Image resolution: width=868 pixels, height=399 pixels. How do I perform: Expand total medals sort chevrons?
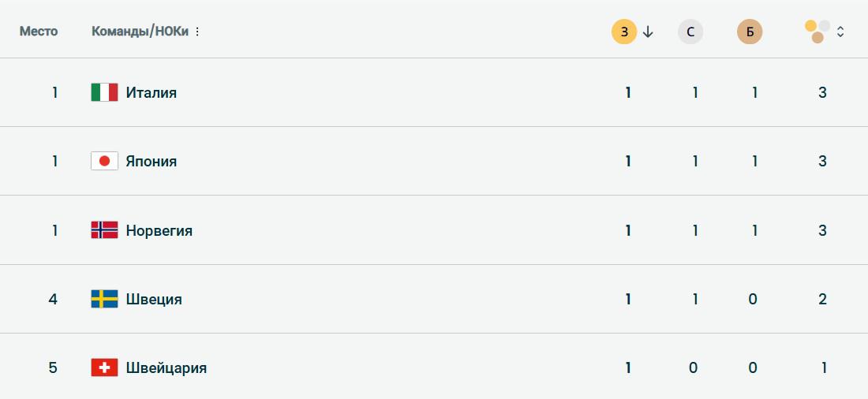840,32
